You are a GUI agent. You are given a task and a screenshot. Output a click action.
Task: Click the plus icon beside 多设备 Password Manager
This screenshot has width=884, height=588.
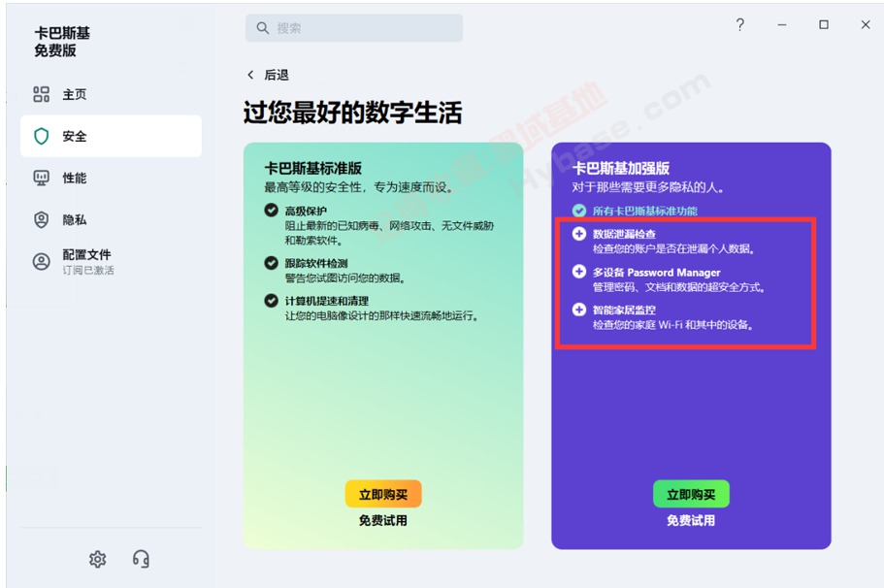tap(579, 272)
